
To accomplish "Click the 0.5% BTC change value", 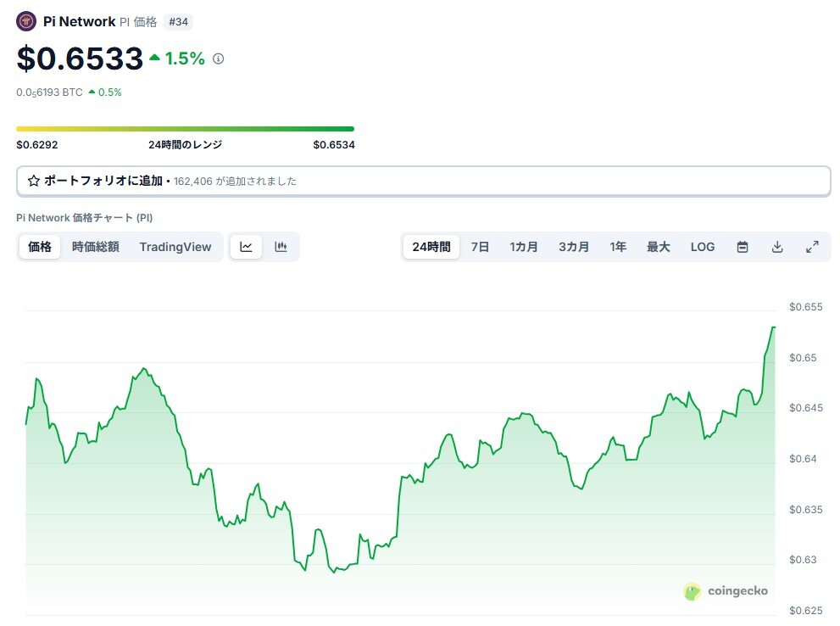I will (x=110, y=92).
